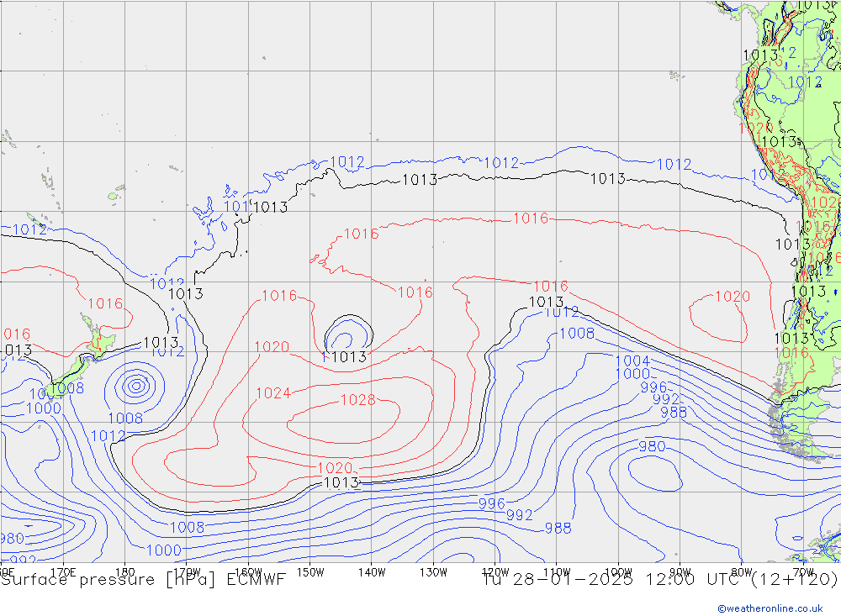The image size is (841, 616).
Task: Click New Zealand's North Island on the map
Action: click(x=100, y=341)
